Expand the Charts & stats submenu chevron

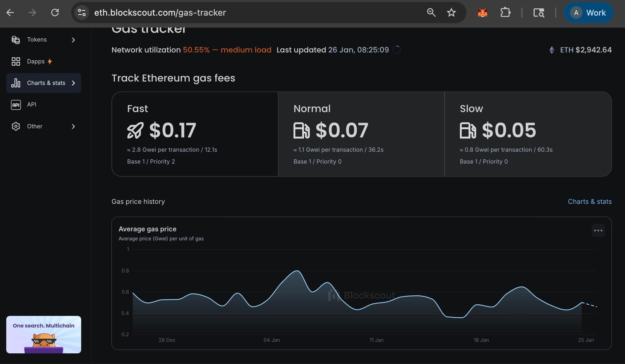(x=73, y=83)
